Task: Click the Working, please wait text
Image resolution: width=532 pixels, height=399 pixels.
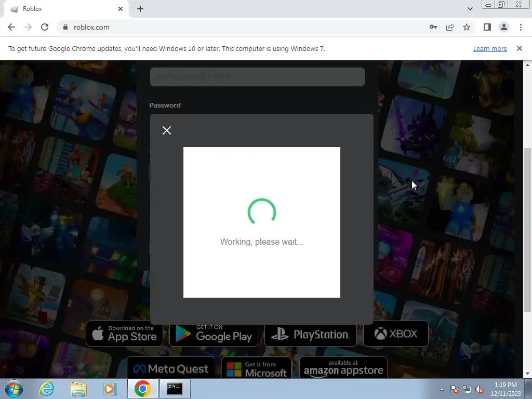Action: pos(262,242)
